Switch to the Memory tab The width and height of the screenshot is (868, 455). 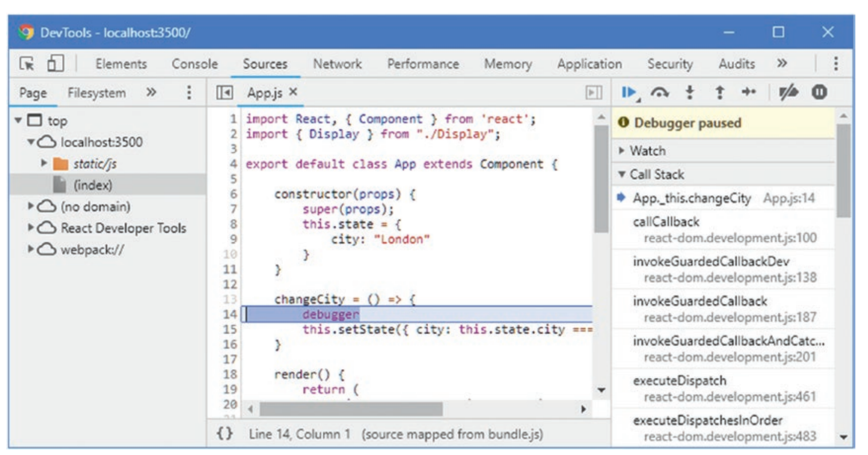508,64
